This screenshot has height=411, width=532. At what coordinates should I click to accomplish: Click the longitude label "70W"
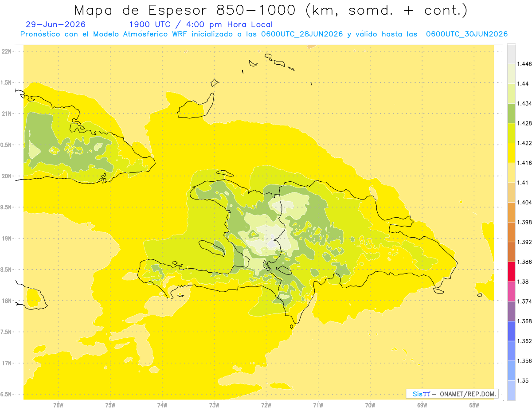pyautogui.click(x=370, y=405)
